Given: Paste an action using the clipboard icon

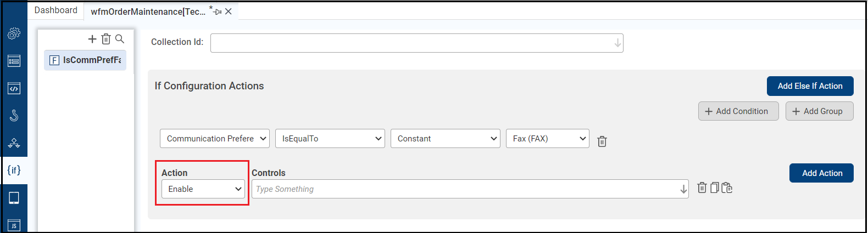Looking at the screenshot, I should tap(727, 188).
